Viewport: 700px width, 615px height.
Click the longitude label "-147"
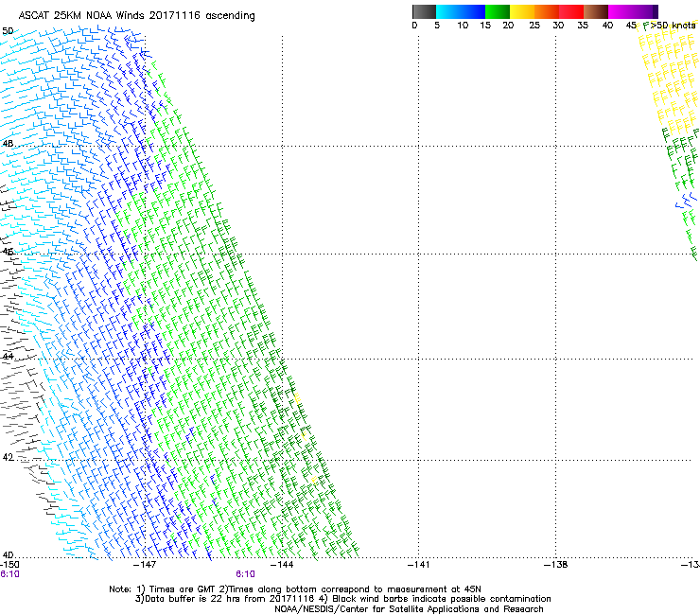click(x=145, y=565)
